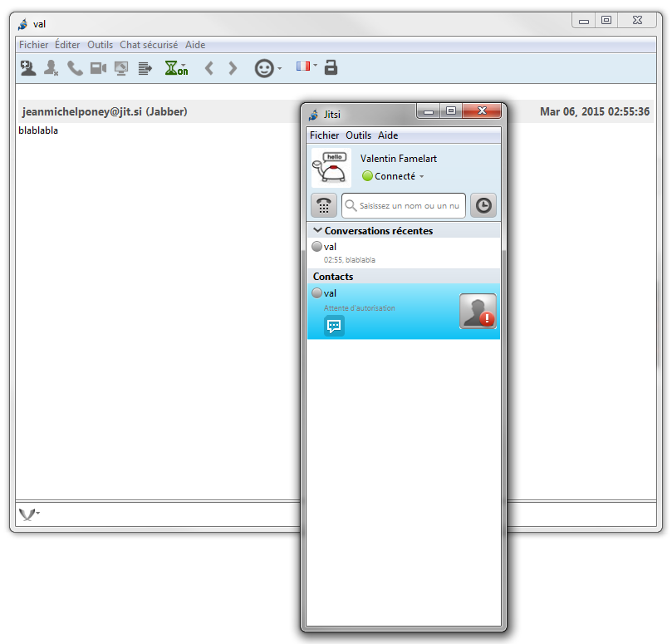Open the Fichier menu in Jitsi window

click(325, 135)
